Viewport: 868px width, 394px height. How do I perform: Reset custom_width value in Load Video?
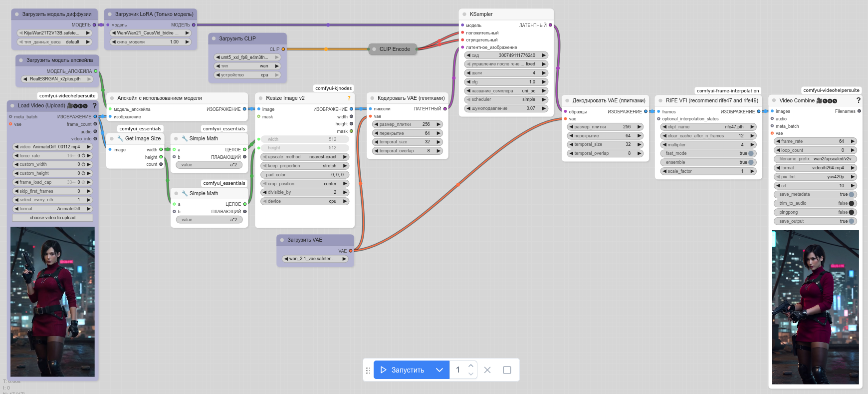coord(83,164)
